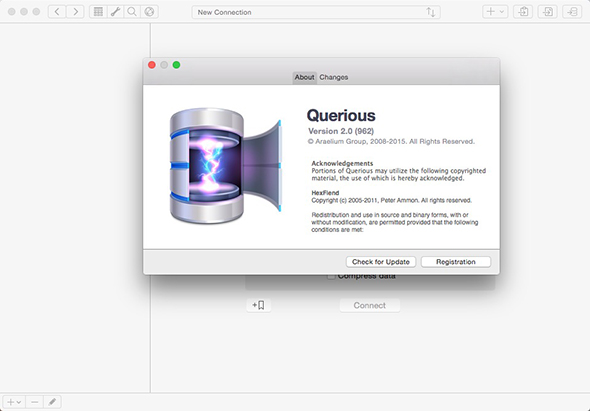The image size is (590, 411).
Task: Click the pencil edit icon at bottom left
Action: point(52,402)
